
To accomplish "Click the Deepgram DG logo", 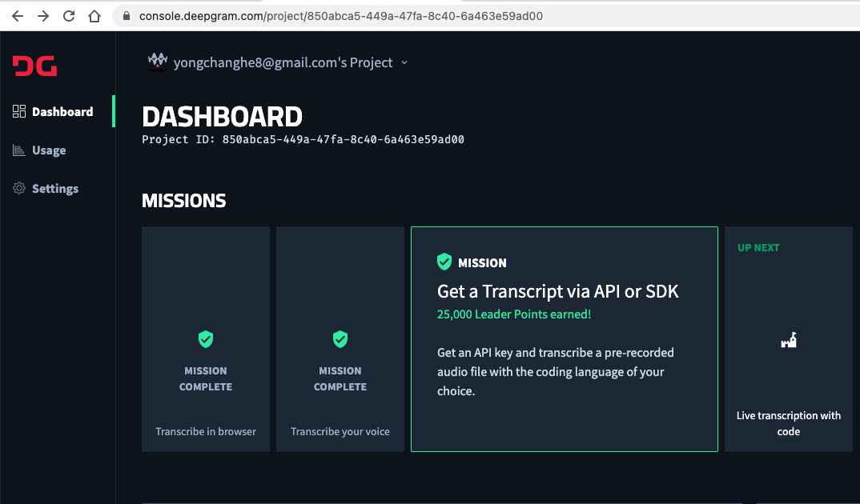I will click(34, 66).
